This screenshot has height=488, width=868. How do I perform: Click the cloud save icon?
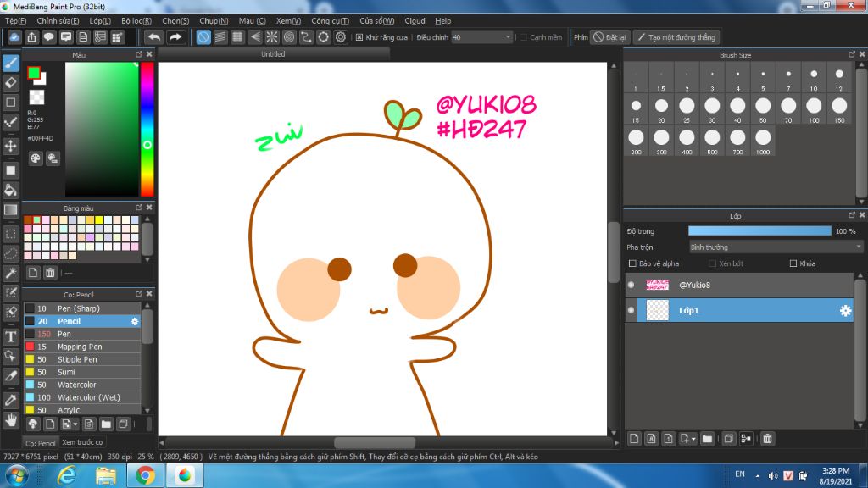14,37
